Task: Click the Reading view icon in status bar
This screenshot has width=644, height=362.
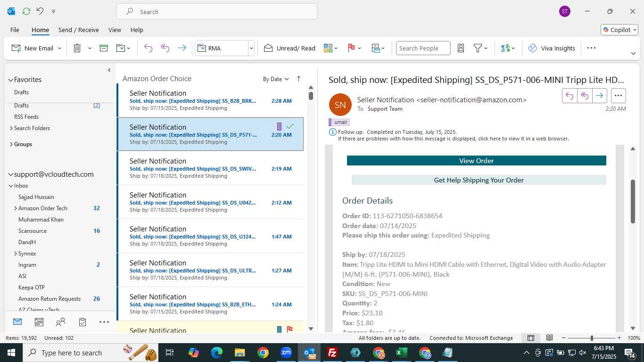Action: coord(549,338)
